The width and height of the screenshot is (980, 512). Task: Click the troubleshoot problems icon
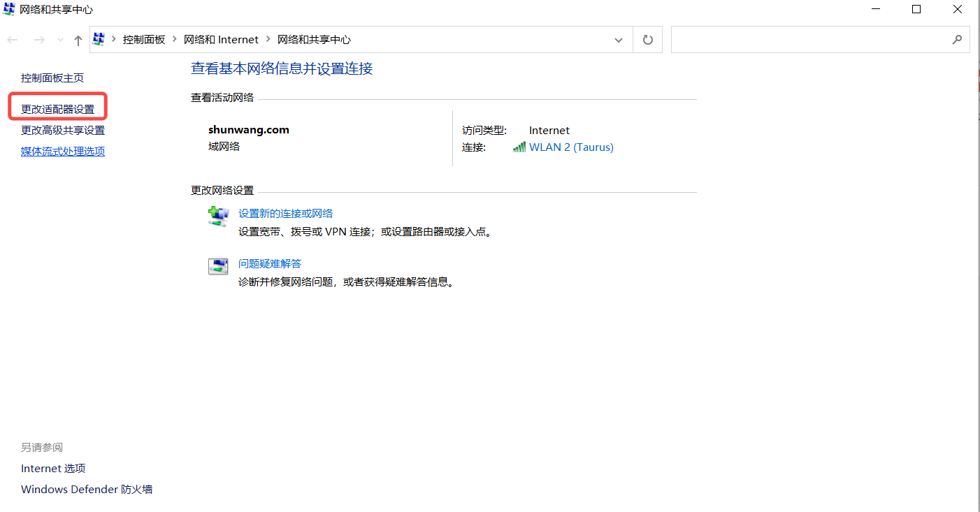pos(218,266)
